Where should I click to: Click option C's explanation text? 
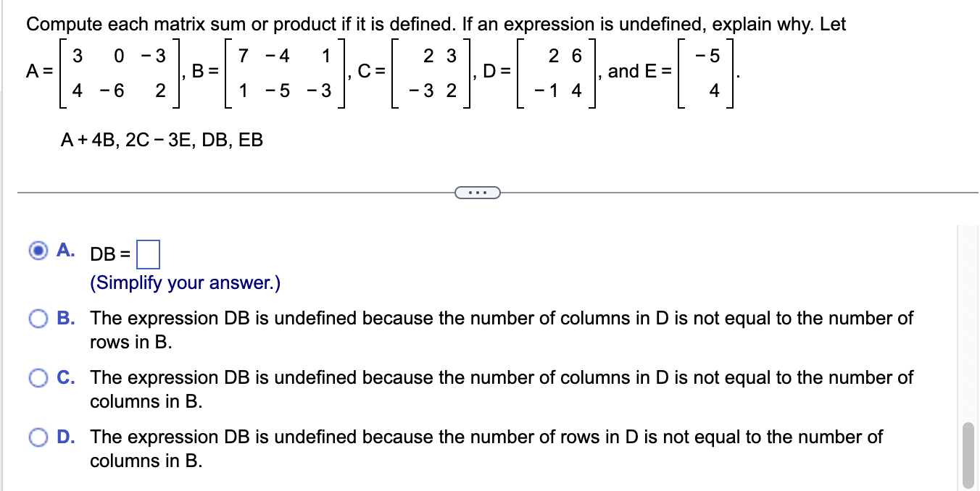(x=500, y=389)
